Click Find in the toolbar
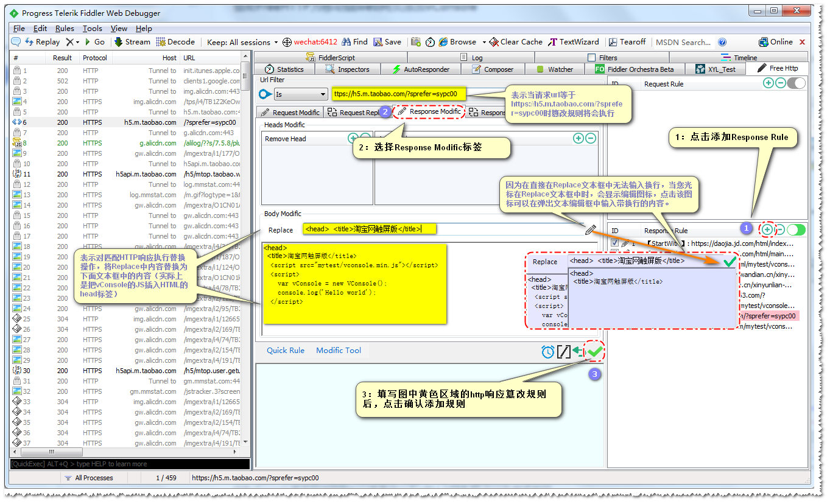 [354, 42]
